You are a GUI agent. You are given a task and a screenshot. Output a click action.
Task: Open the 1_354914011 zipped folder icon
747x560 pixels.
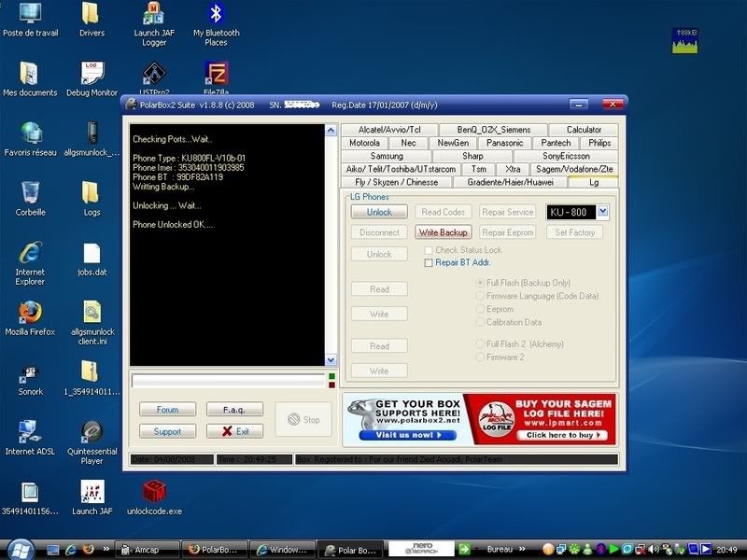(92, 379)
